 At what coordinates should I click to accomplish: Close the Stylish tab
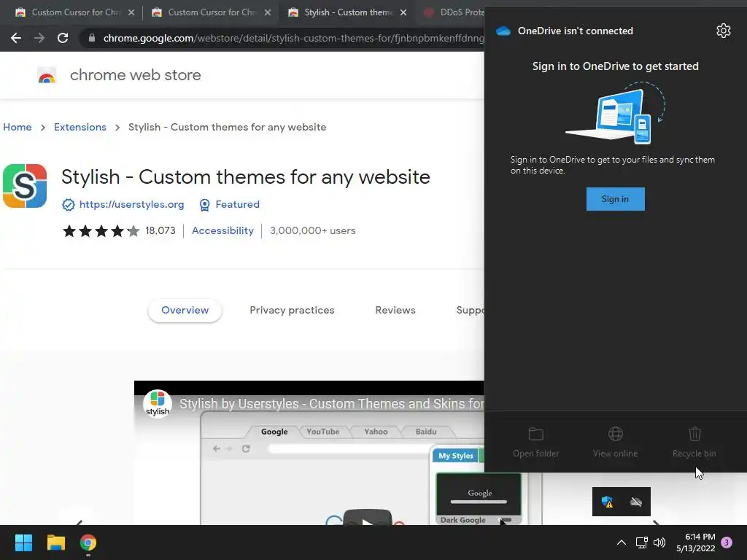click(403, 12)
